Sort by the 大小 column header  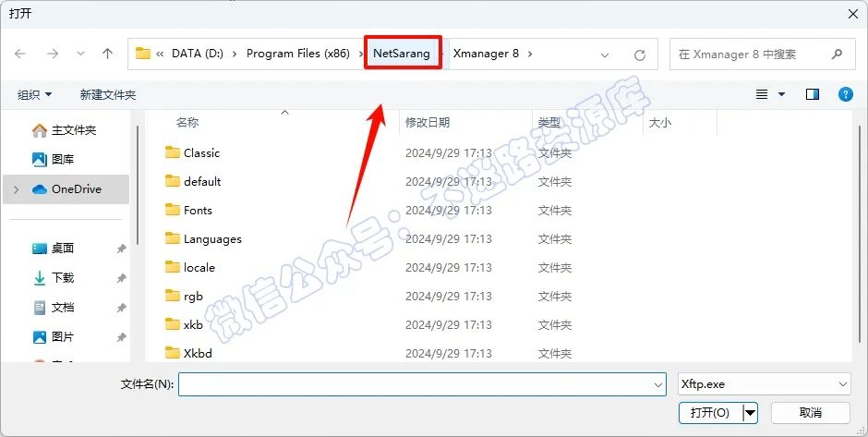660,123
